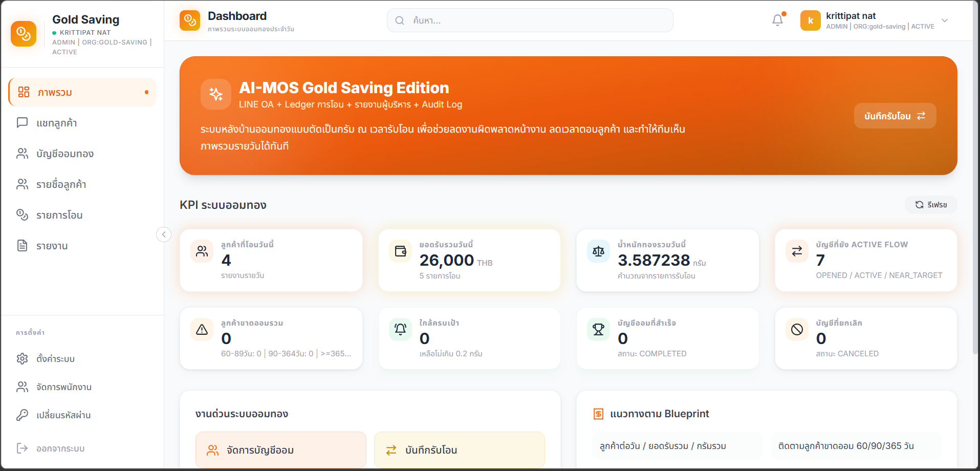Click the warning triangle icon on overdue card
Screen dimensions: 980x471
(202, 330)
